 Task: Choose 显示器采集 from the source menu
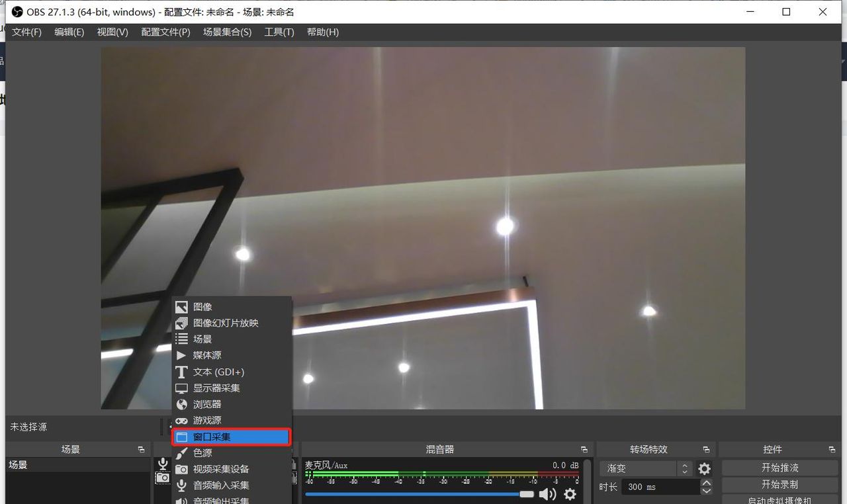coord(232,388)
